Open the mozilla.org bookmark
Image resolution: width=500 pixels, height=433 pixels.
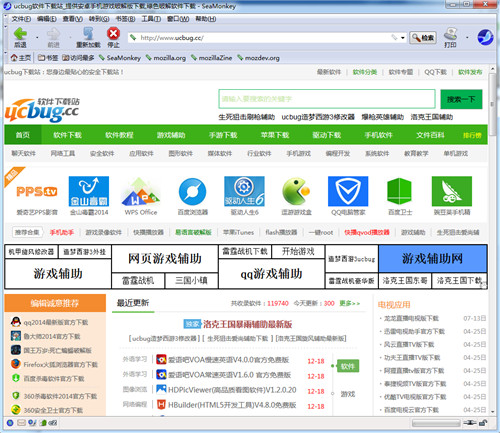click(x=166, y=58)
